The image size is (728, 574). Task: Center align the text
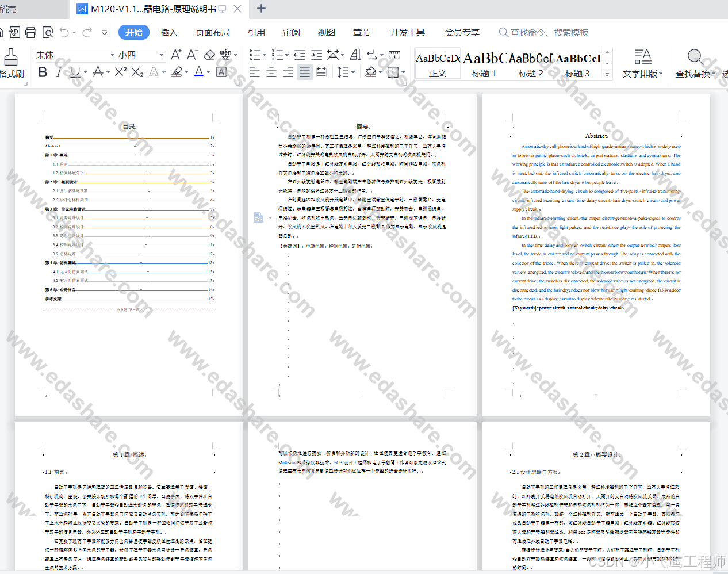(x=271, y=72)
